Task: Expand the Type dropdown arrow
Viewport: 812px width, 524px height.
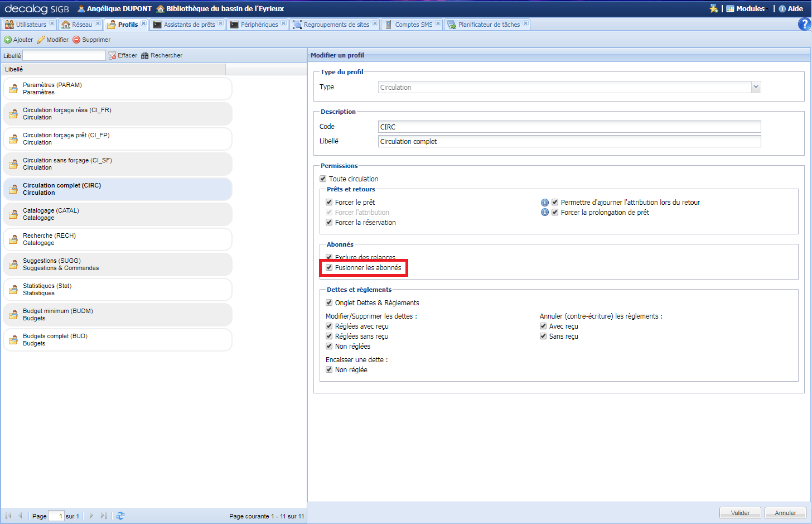Action: click(756, 87)
